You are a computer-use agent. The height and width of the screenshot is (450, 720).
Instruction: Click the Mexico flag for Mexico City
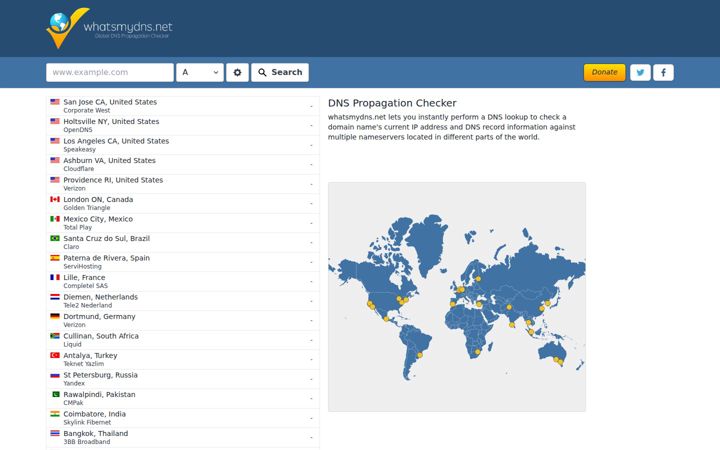point(55,219)
